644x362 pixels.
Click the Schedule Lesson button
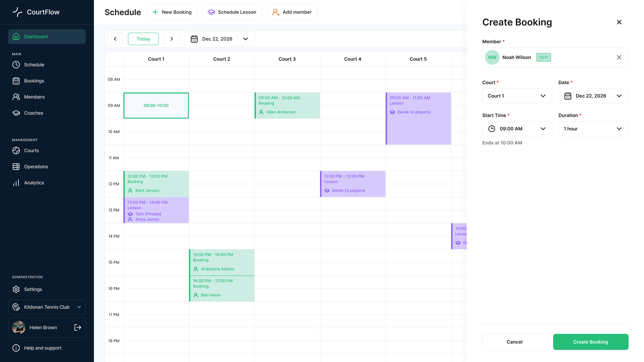click(232, 12)
